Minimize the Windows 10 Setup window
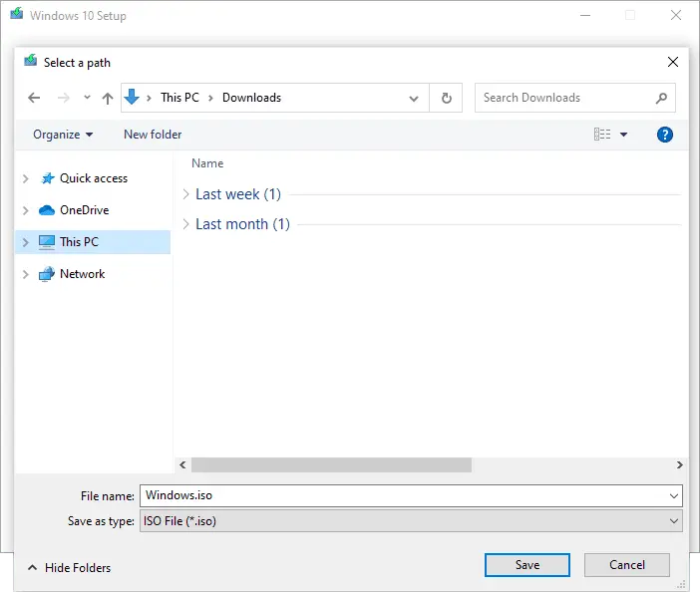 click(x=585, y=16)
